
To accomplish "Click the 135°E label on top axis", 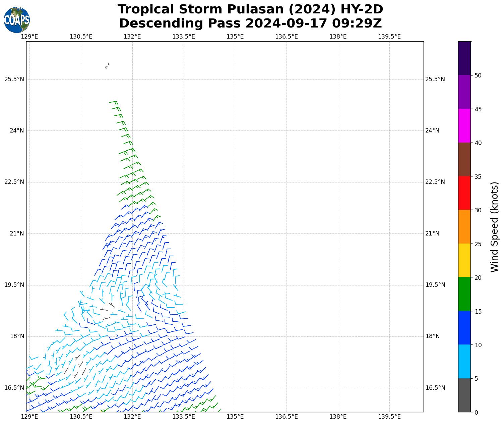I will point(235,37).
